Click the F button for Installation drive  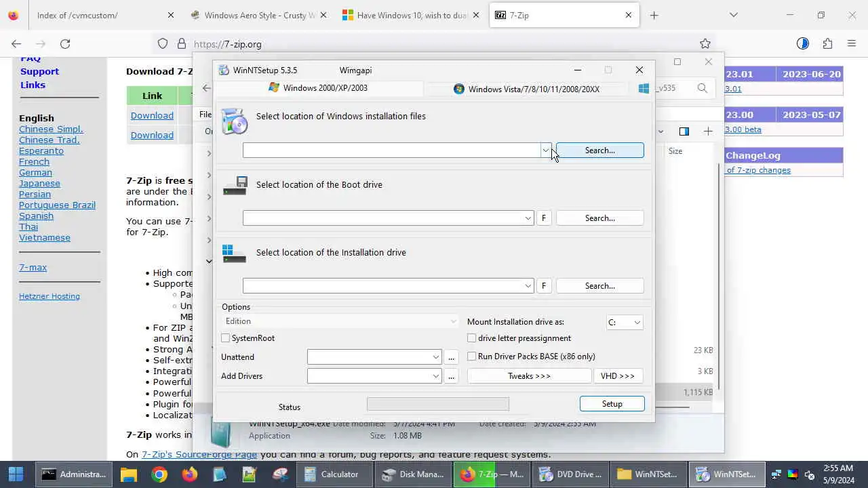[543, 286]
